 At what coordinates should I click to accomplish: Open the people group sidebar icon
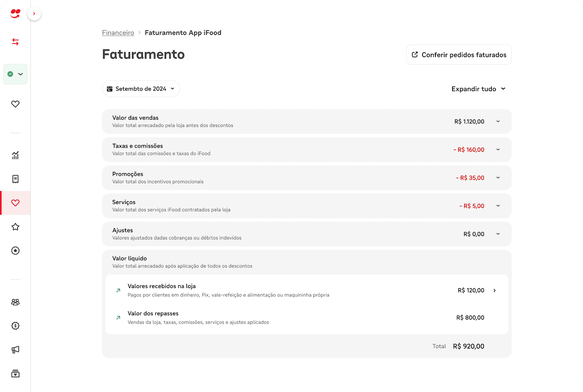(15, 302)
